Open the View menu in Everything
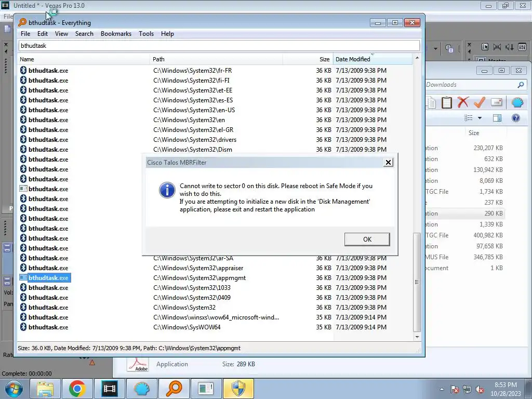The image size is (532, 399). 61,34
